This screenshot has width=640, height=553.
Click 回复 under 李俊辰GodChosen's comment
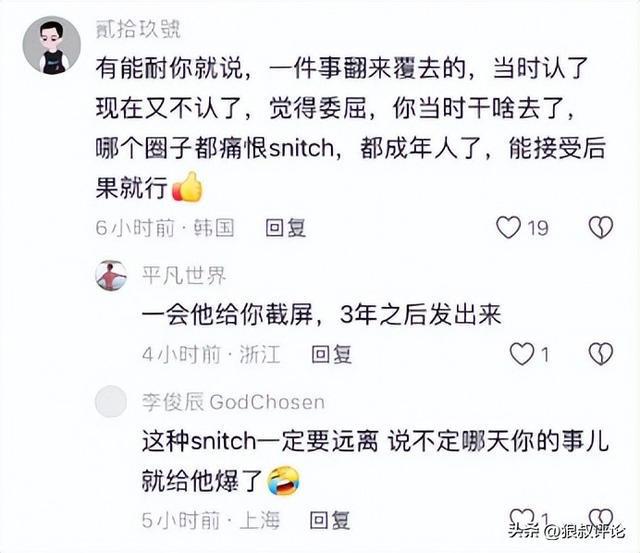(330, 520)
